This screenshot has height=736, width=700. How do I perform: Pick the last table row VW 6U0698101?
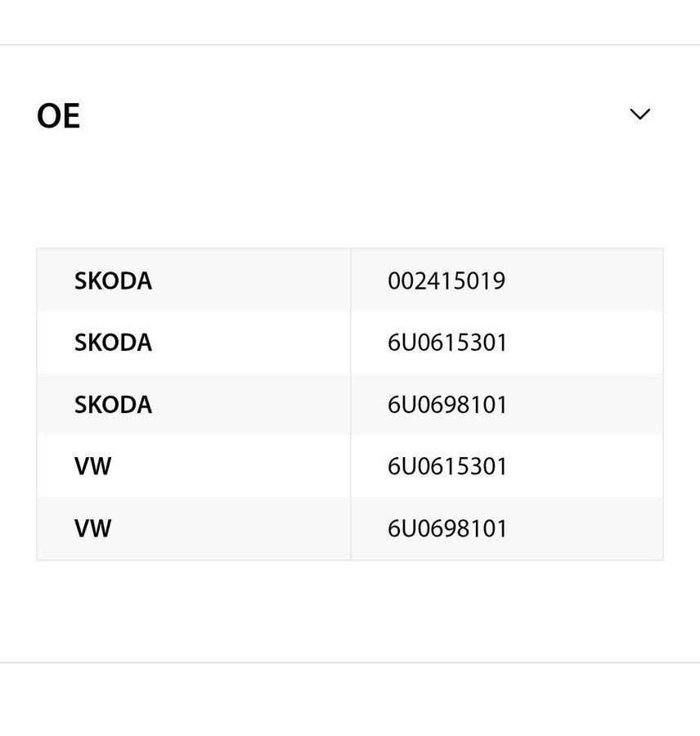350,528
